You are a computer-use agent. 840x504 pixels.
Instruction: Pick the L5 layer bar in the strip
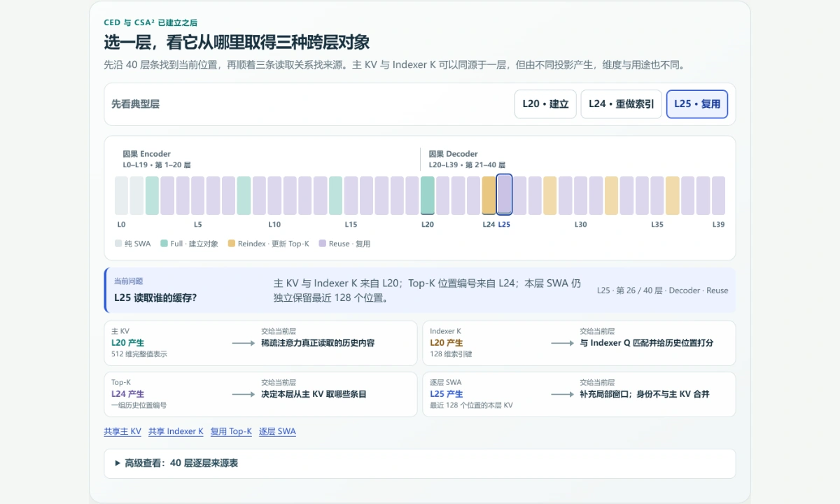tap(198, 195)
